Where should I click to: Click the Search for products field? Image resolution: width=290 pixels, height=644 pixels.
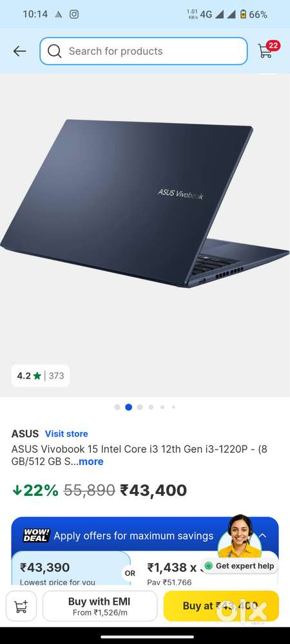tap(144, 52)
